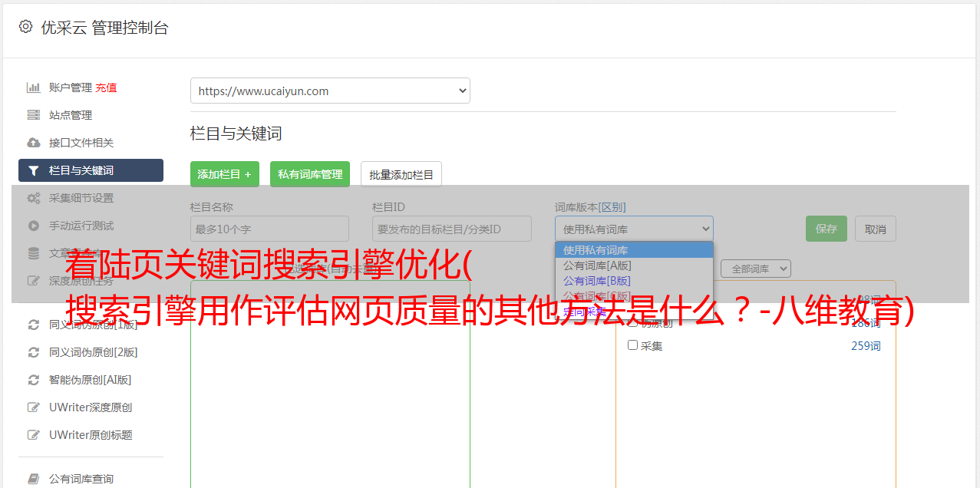Screen dimensions: 980x488
Task: Open the 全部词库 filter dropdown
Action: [756, 269]
